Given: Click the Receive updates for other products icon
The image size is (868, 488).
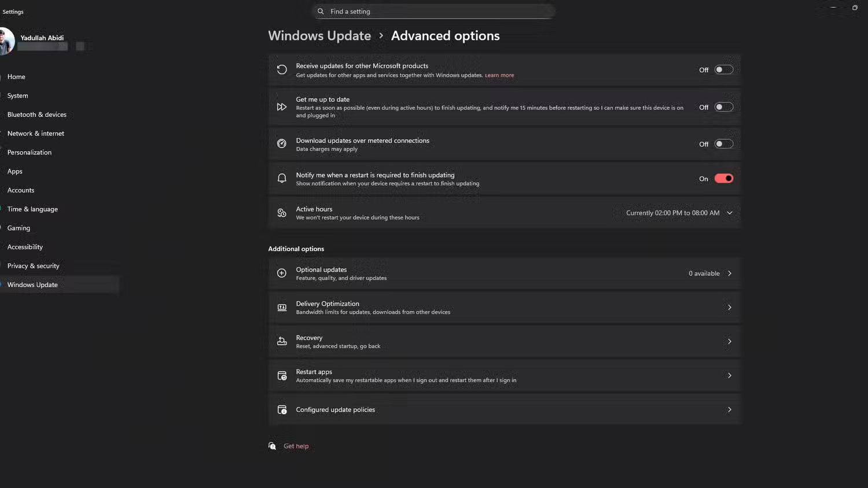Looking at the screenshot, I should [x=282, y=69].
